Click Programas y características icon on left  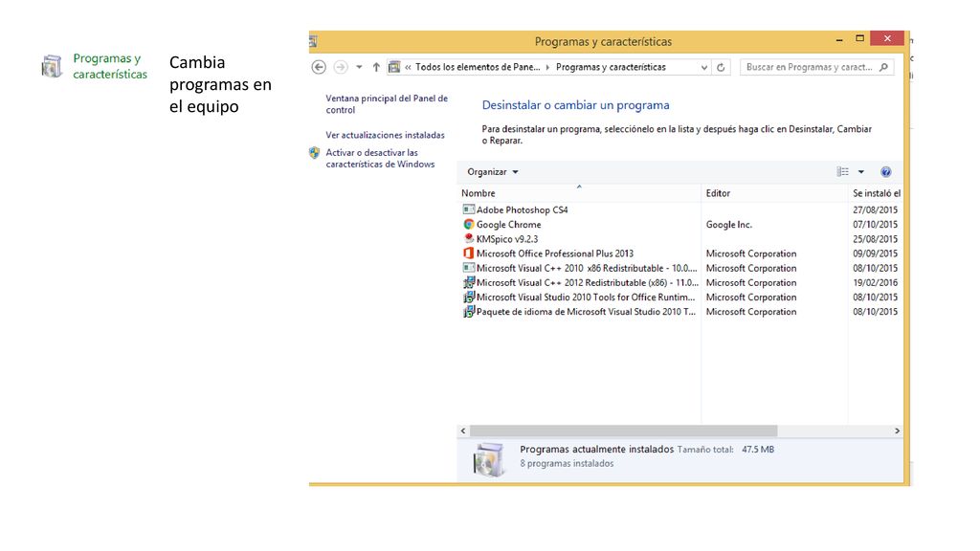52,66
